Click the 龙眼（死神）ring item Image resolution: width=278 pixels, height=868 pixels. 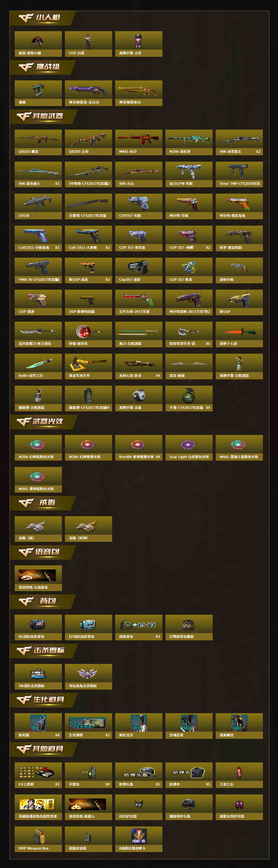click(x=88, y=529)
